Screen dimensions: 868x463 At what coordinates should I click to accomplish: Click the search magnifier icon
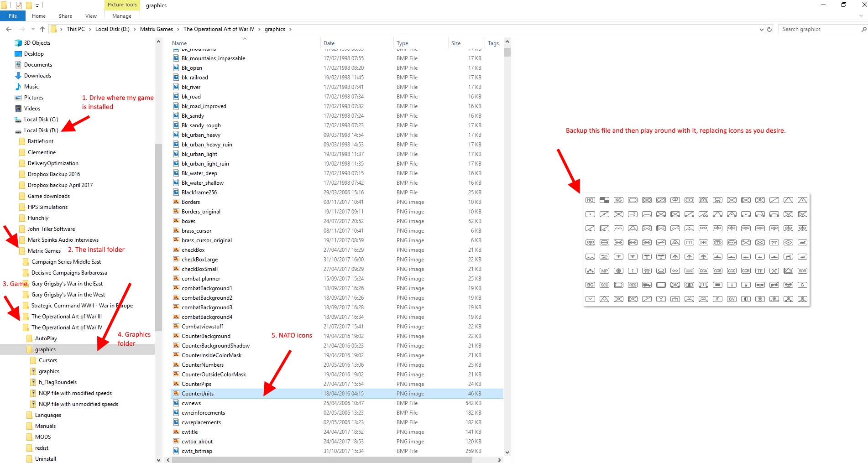pyautogui.click(x=863, y=29)
